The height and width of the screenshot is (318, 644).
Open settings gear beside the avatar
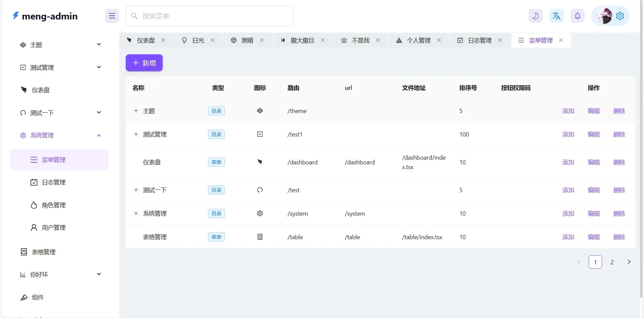[620, 16]
